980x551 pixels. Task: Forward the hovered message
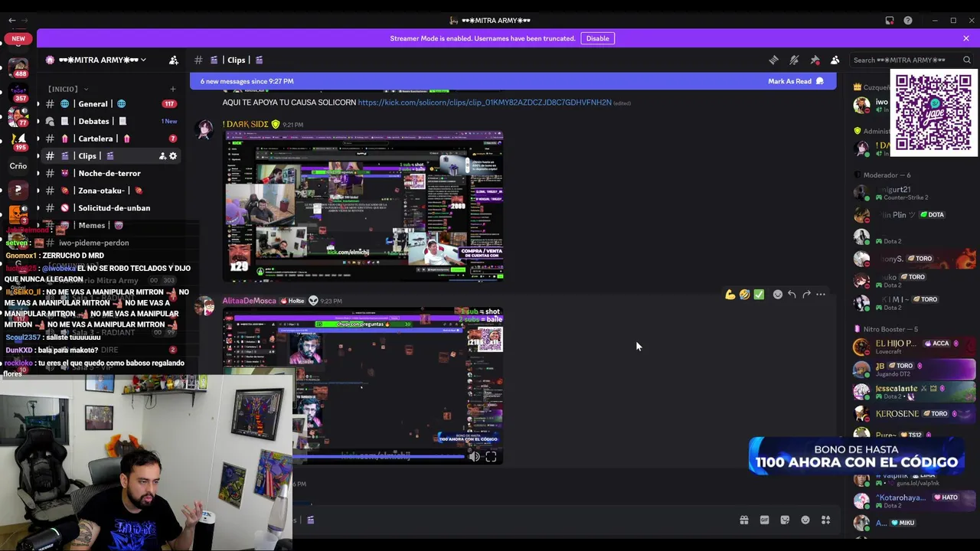click(806, 295)
